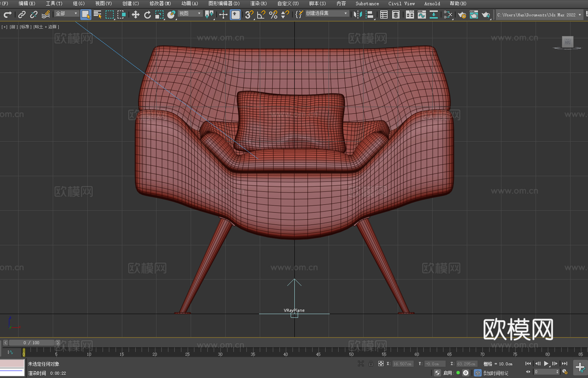Image resolution: width=588 pixels, height=378 pixels.
Task: Toggle the Ribbon display icon
Action: click(x=410, y=14)
